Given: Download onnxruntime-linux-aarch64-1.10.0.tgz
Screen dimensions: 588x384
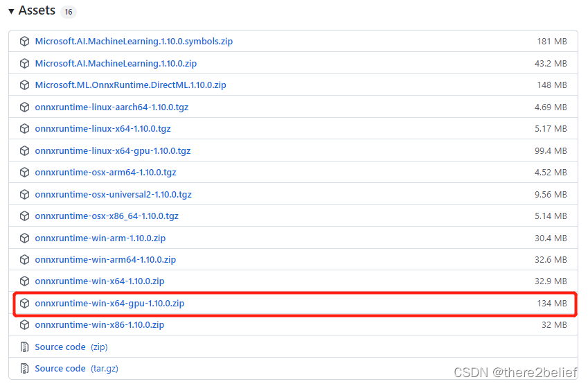Looking at the screenshot, I should [x=112, y=107].
